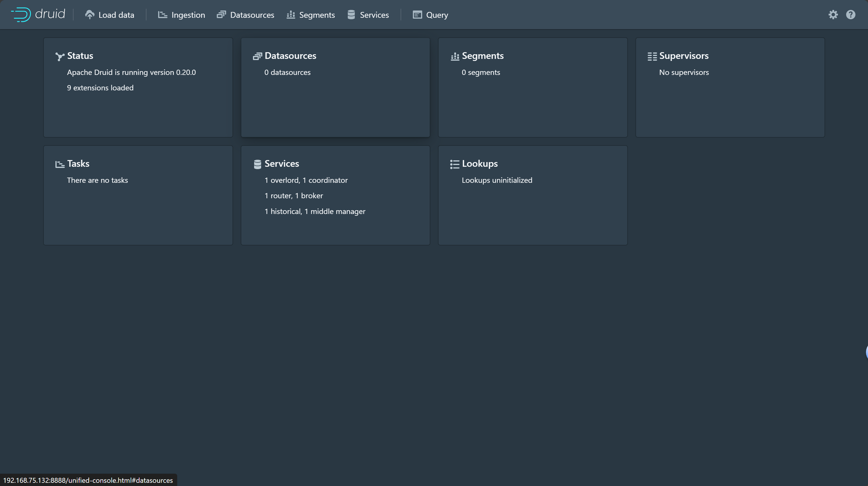Image resolution: width=868 pixels, height=486 pixels.
Task: Open the Services card listing overlord and coordinator
Action: coord(335,195)
